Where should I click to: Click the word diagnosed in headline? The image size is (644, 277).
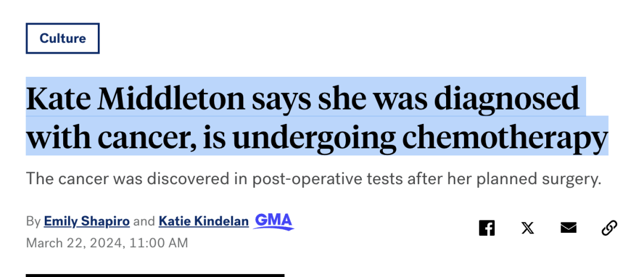pyautogui.click(x=507, y=99)
